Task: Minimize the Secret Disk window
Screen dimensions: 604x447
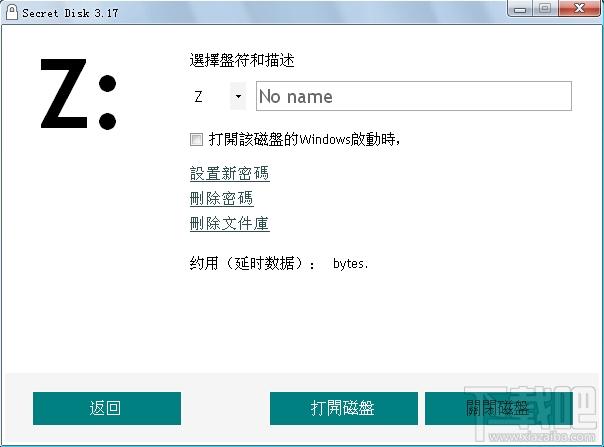Action: 520,8
